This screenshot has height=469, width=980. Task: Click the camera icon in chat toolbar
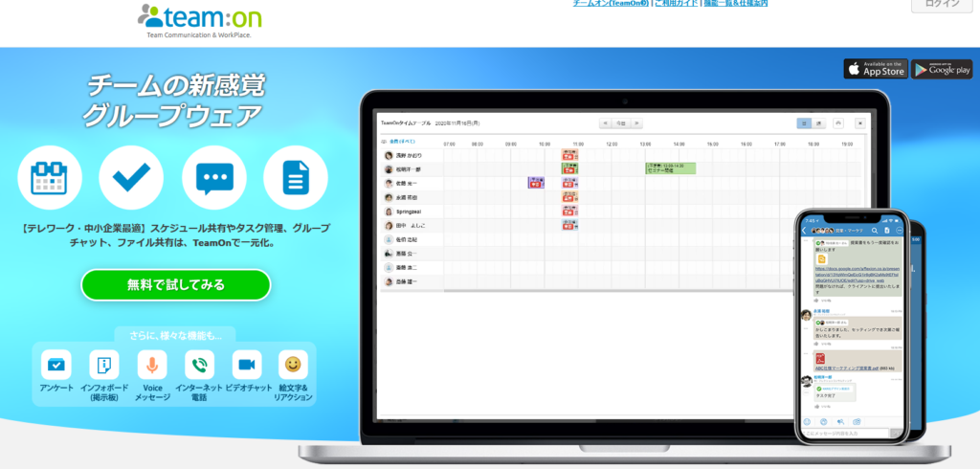point(857,422)
